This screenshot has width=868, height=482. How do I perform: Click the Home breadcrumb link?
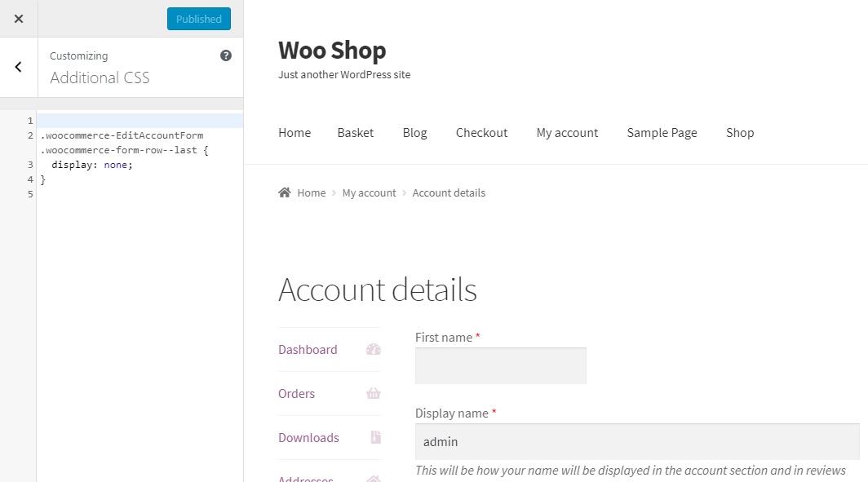(x=312, y=193)
